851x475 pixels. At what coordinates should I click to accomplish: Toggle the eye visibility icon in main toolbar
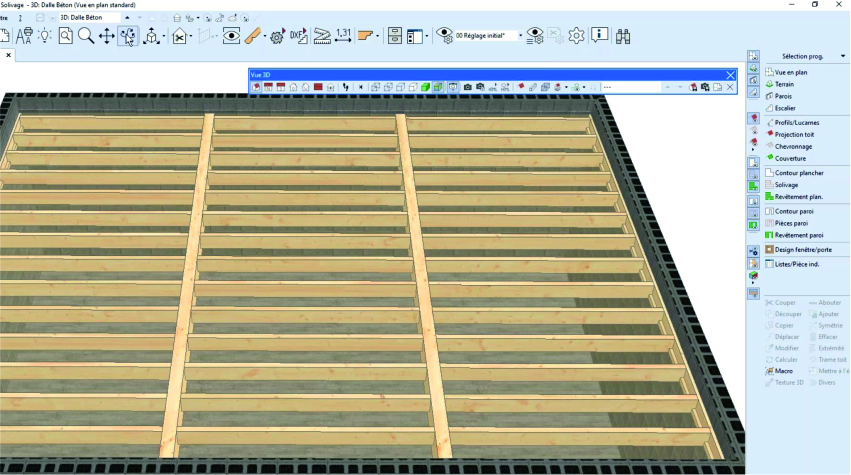231,36
